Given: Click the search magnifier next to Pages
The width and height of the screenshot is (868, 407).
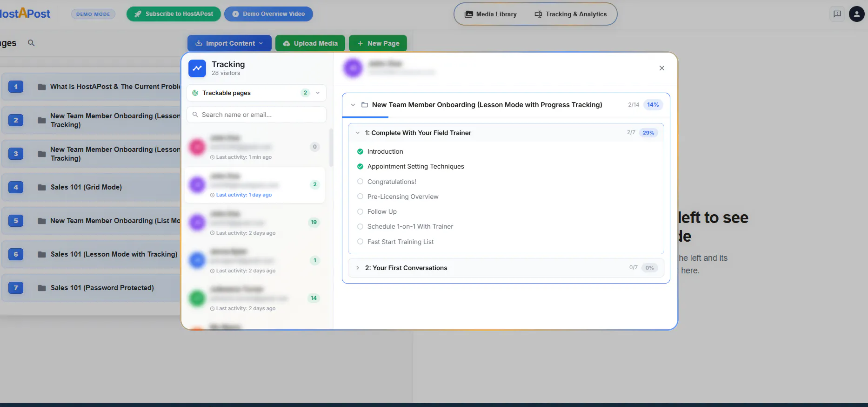Looking at the screenshot, I should pos(31,43).
